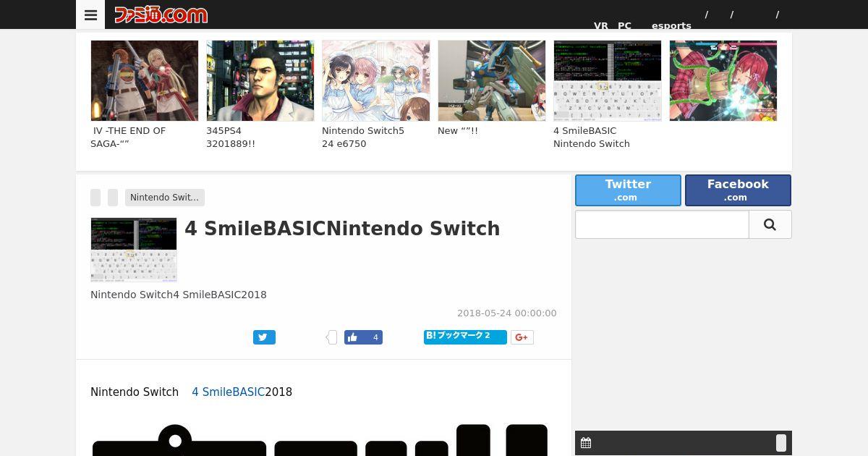Screen dimensions: 868x456
Task: Share via the Google+ icon
Action: (x=522, y=337)
